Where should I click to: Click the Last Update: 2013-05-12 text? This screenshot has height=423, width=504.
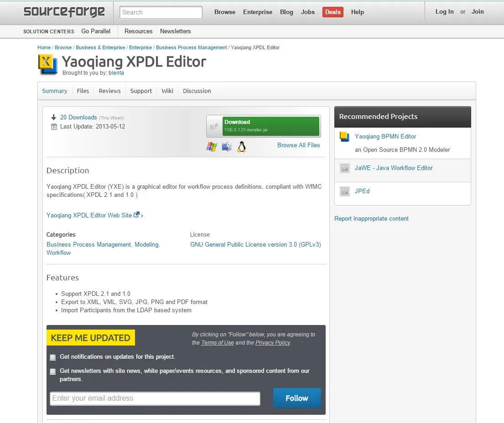click(x=93, y=127)
